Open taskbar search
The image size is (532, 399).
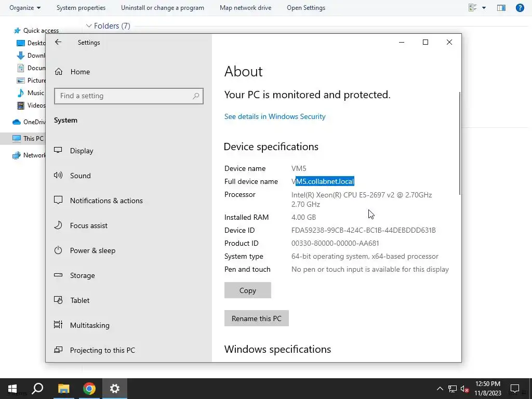tap(37, 389)
